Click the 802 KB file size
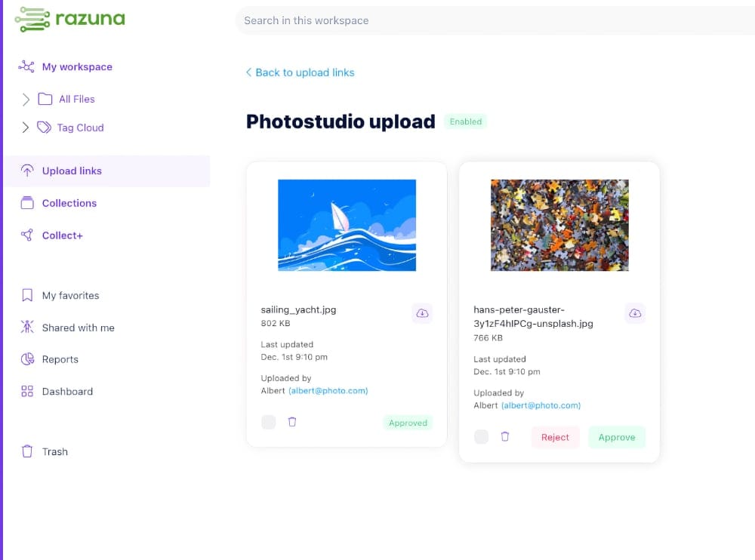Screen dimensions: 755x560 tap(276, 323)
